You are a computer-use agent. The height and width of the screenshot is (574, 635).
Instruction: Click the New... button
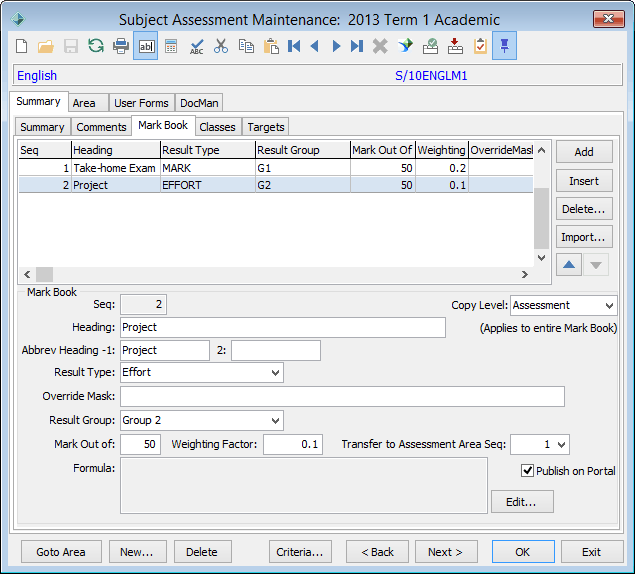137,552
